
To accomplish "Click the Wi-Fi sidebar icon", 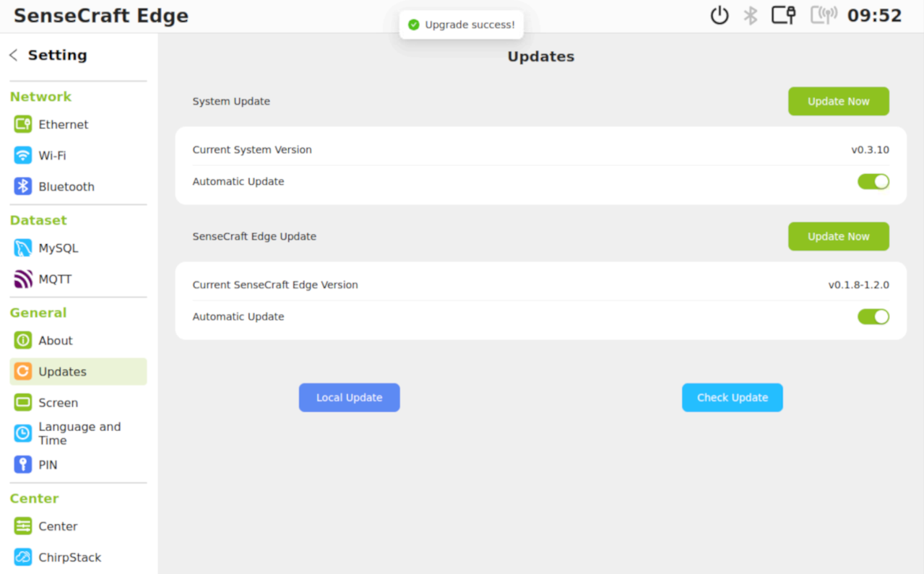I will pyautogui.click(x=23, y=155).
